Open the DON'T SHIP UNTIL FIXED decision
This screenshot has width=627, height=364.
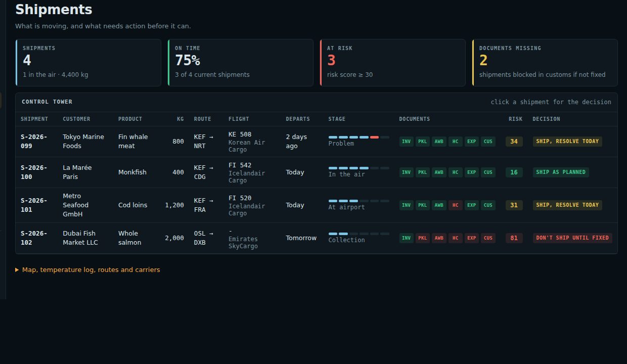click(x=572, y=238)
